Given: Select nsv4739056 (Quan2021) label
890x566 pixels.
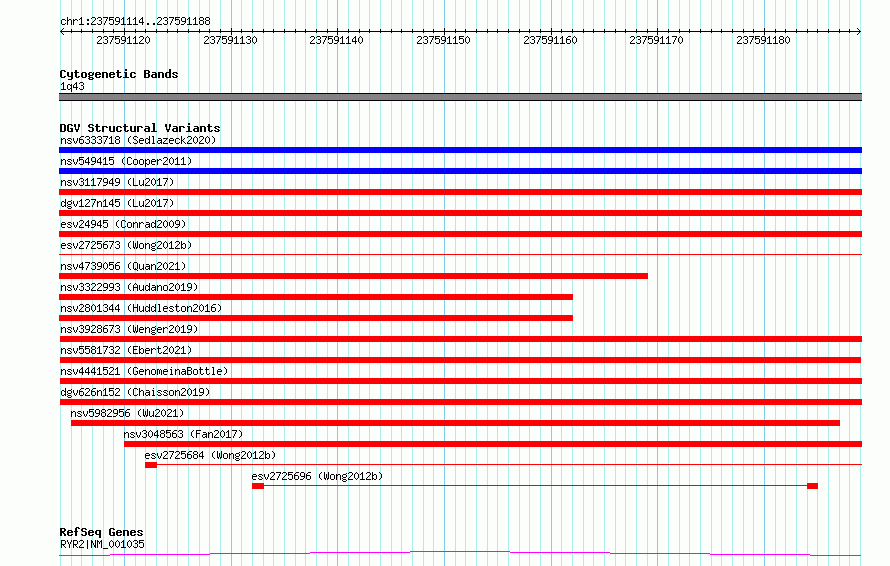Looking at the screenshot, I should click(123, 266).
